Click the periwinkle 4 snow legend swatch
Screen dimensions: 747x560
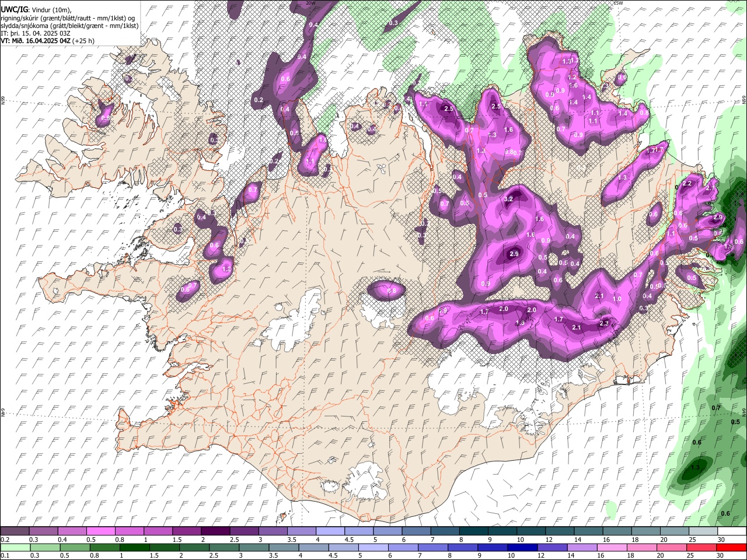(x=330, y=531)
